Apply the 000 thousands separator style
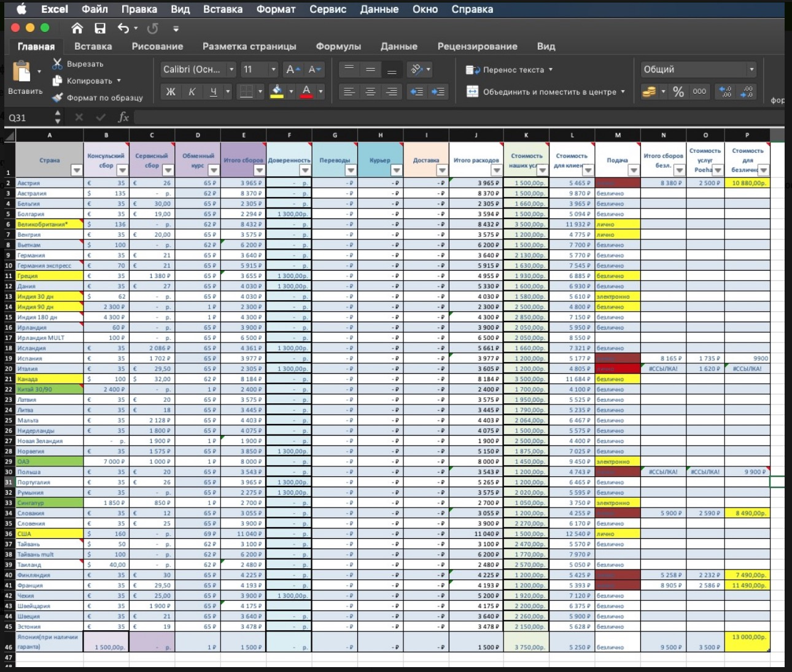This screenshot has width=792, height=672. click(x=699, y=91)
